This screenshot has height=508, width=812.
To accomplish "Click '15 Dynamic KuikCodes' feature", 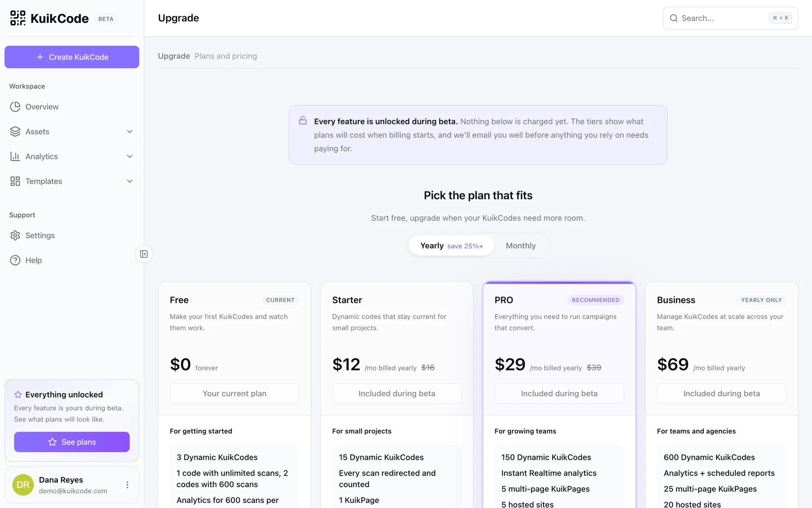I will [381, 457].
